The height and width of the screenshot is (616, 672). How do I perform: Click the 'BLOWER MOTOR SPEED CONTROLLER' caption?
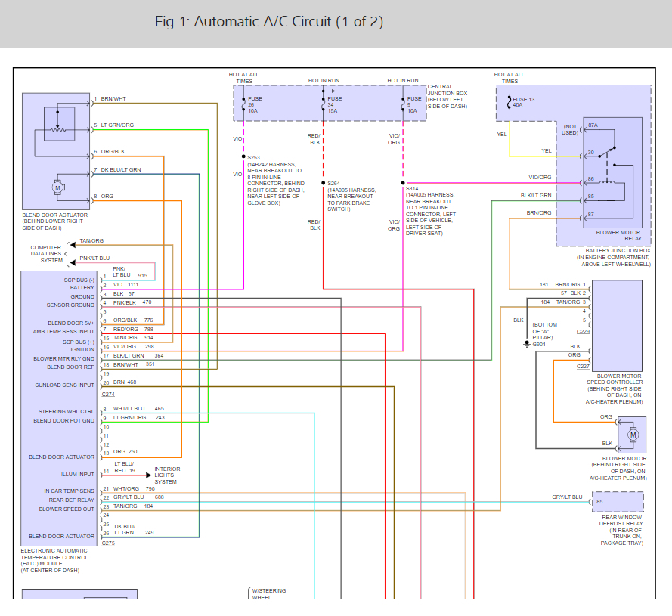coord(615,379)
